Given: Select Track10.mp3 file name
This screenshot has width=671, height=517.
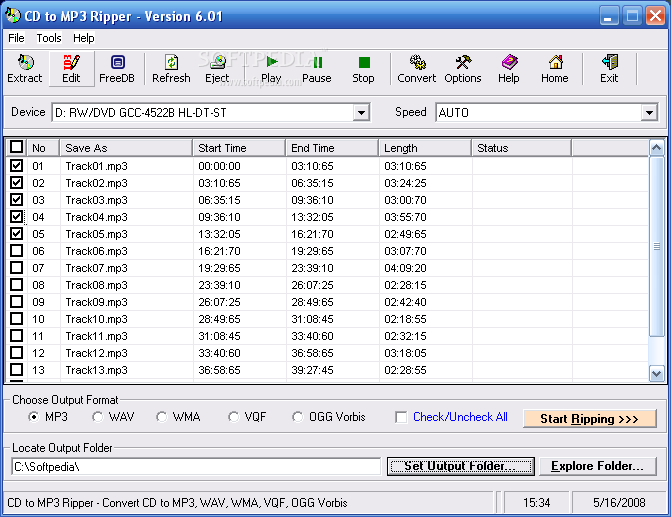Looking at the screenshot, I should point(97,319).
